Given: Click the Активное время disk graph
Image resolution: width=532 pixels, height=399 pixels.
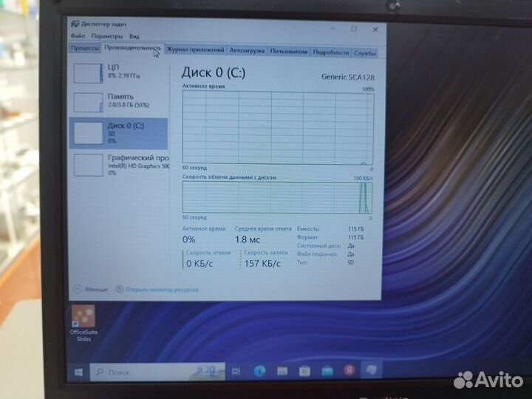Looking at the screenshot, I should tap(278, 128).
